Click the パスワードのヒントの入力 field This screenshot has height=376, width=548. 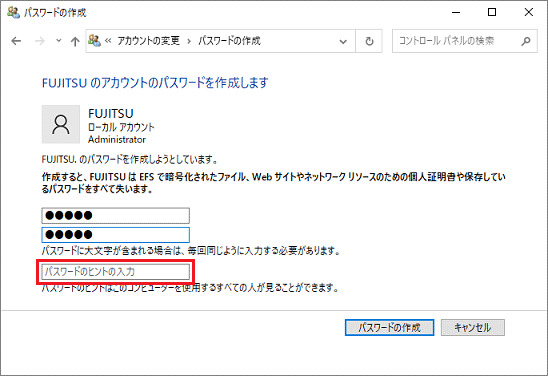point(116,272)
